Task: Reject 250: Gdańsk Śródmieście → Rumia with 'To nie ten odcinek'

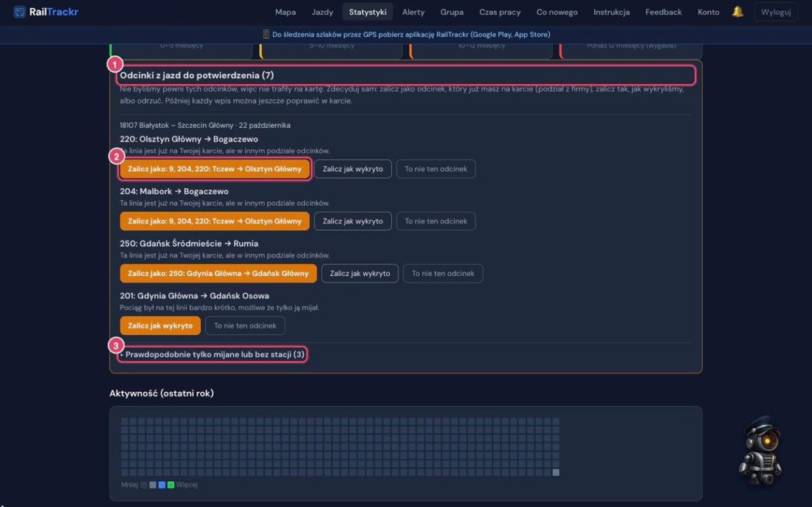Action: pos(444,274)
